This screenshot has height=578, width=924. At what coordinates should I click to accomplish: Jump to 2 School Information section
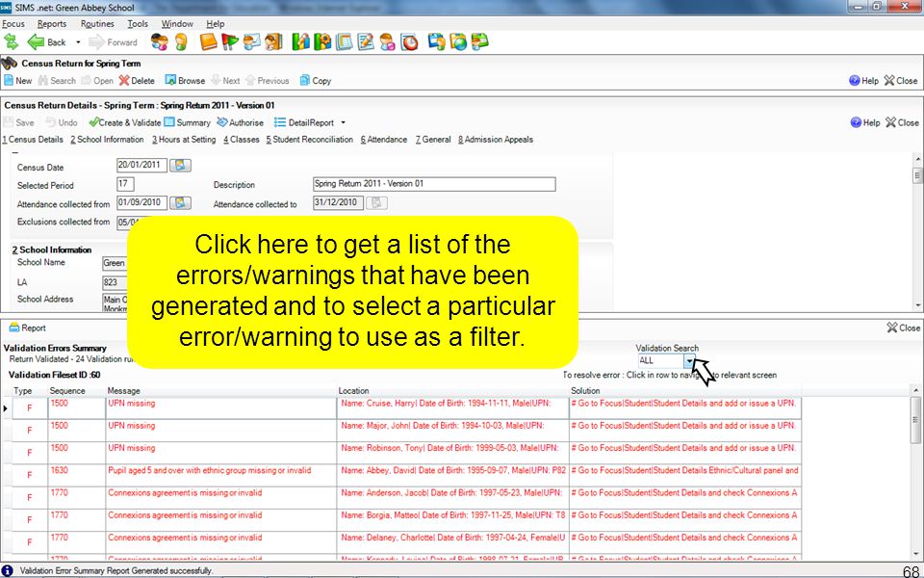tap(107, 140)
